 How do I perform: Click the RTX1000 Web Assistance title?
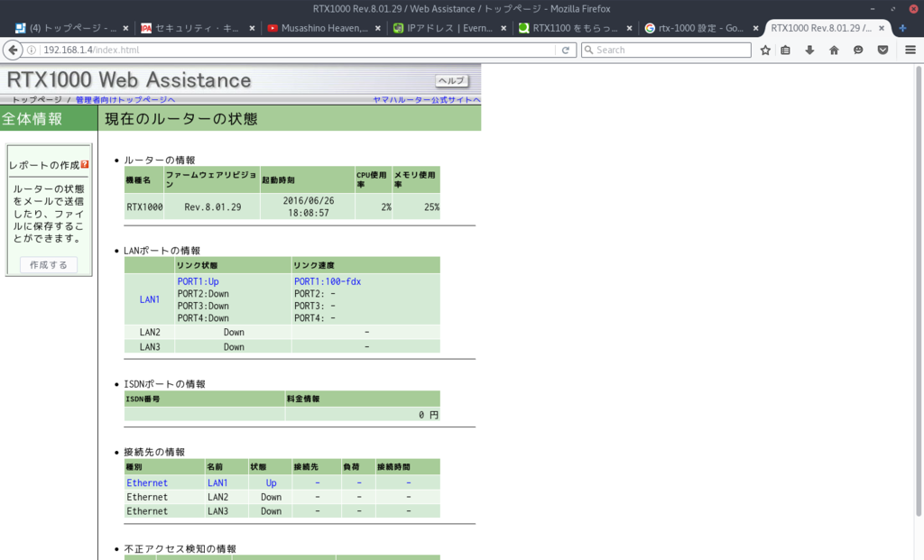pyautogui.click(x=129, y=80)
